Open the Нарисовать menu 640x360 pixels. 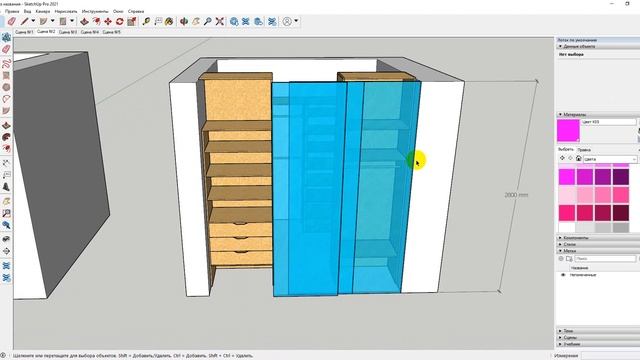(66, 11)
